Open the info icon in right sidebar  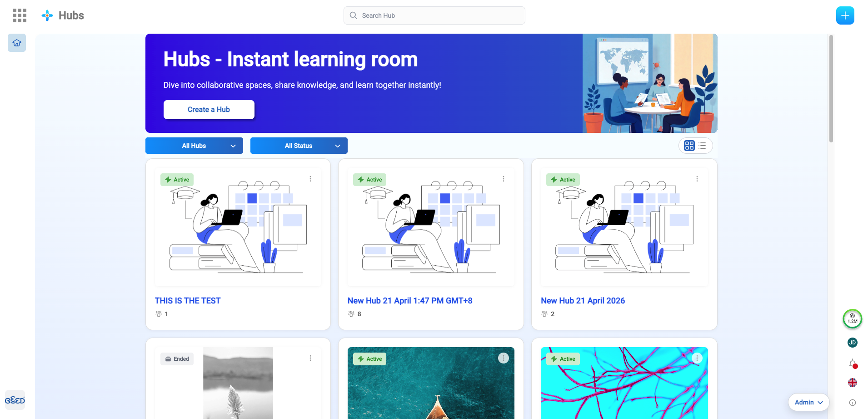[x=852, y=403]
